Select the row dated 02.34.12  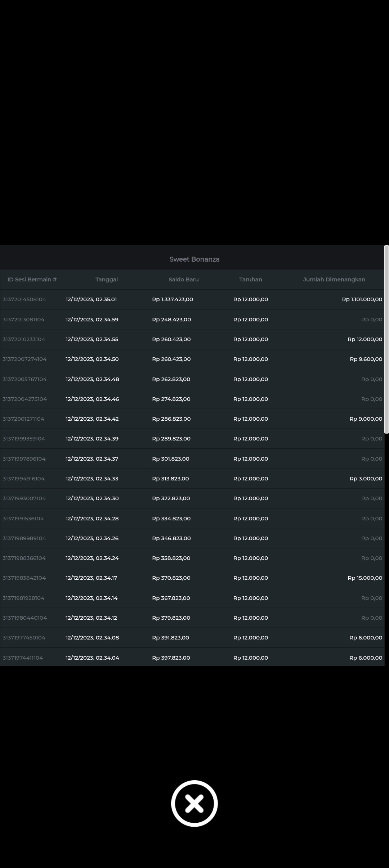tap(91, 618)
